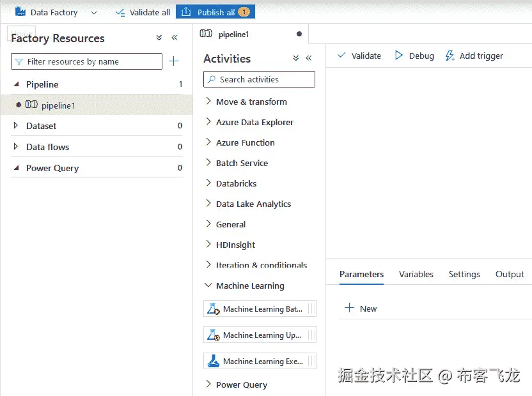Click the Add trigger lightning icon
This screenshot has width=532, height=396.
[x=450, y=56]
